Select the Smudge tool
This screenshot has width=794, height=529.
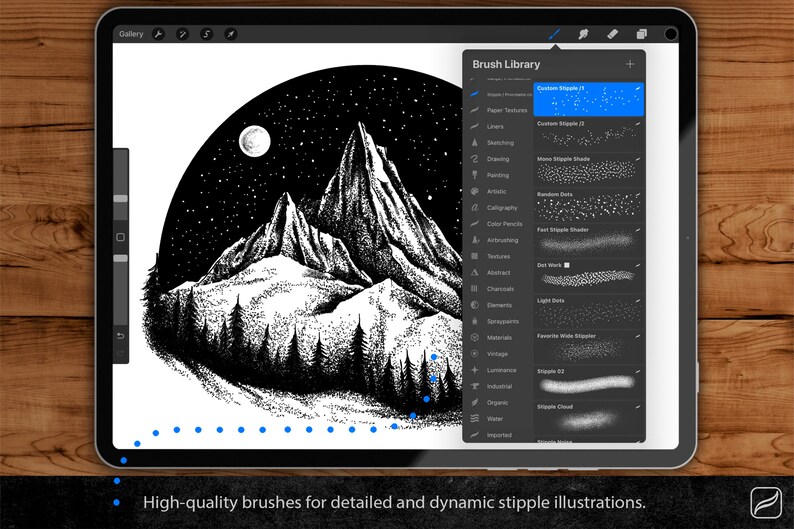583,34
